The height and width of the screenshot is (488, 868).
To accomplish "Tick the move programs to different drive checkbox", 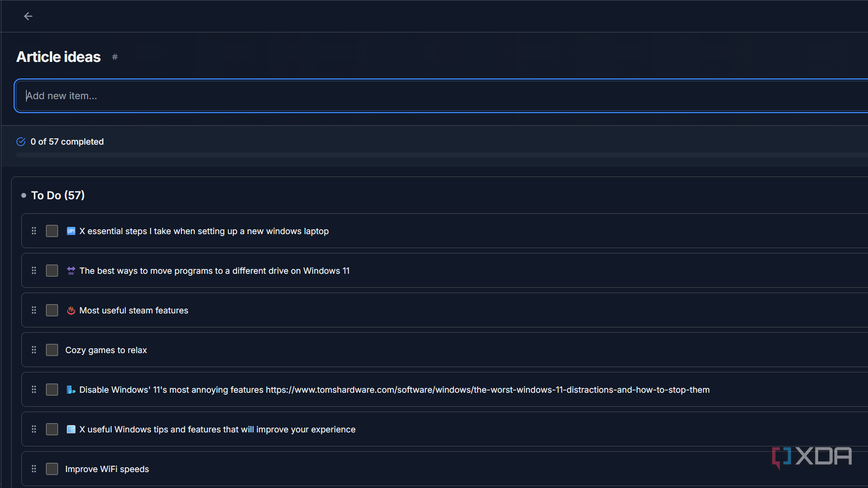I will pos(52,270).
